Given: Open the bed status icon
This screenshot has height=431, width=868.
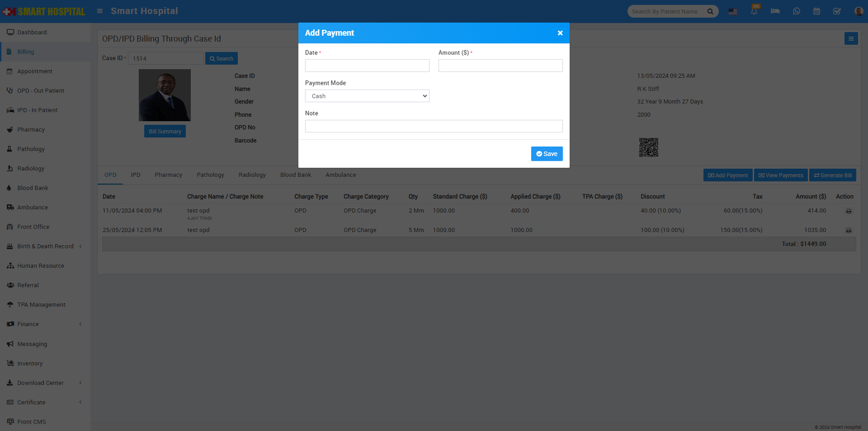Looking at the screenshot, I should point(775,11).
